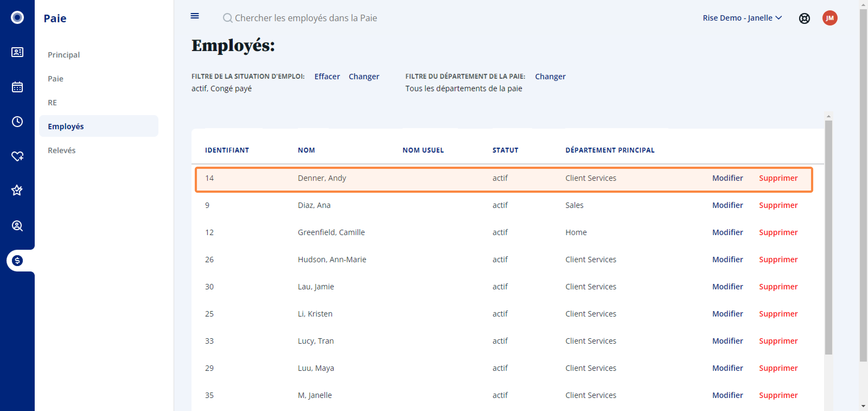Select the name Luu, Maya

tap(316, 368)
